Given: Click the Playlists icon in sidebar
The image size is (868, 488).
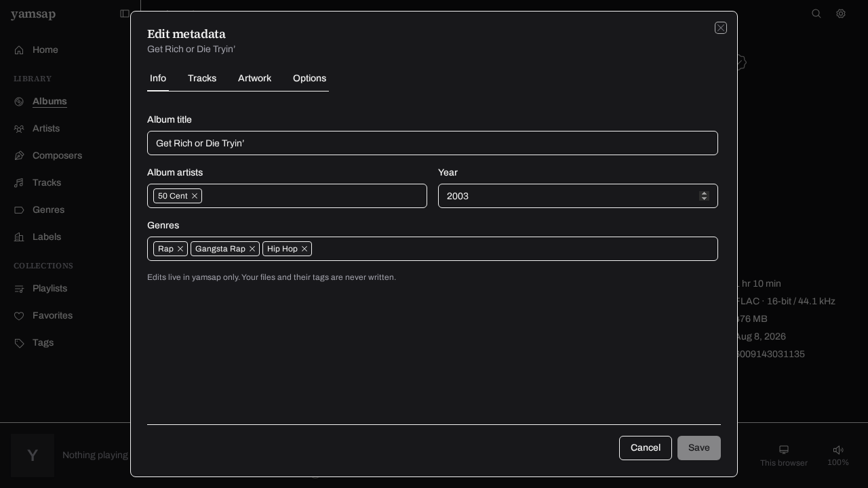Looking at the screenshot, I should [x=19, y=289].
